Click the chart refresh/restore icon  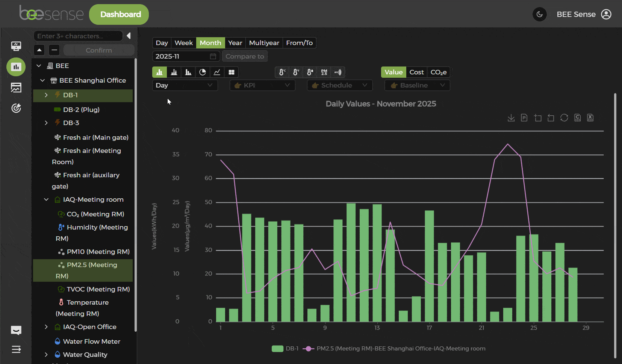point(564,118)
